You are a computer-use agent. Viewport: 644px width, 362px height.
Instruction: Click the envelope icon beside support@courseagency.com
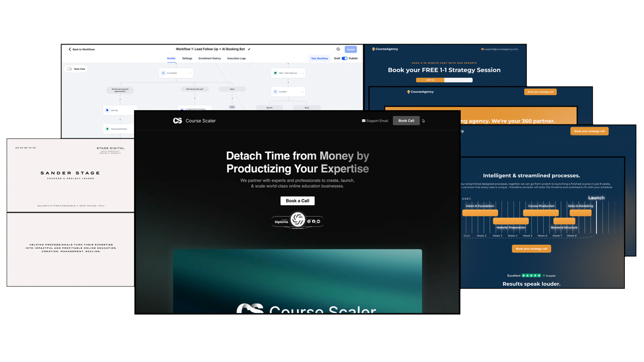click(x=482, y=49)
